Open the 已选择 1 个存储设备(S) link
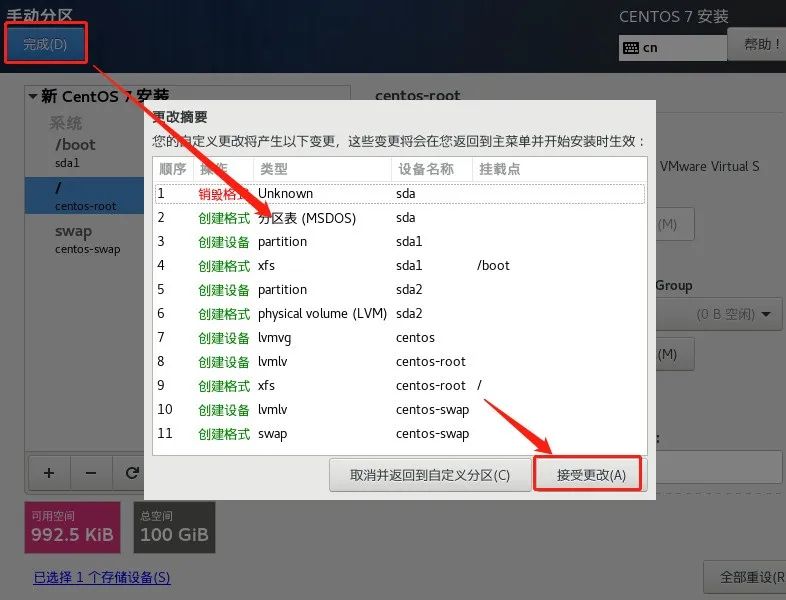This screenshot has height=600, width=786. [102, 577]
